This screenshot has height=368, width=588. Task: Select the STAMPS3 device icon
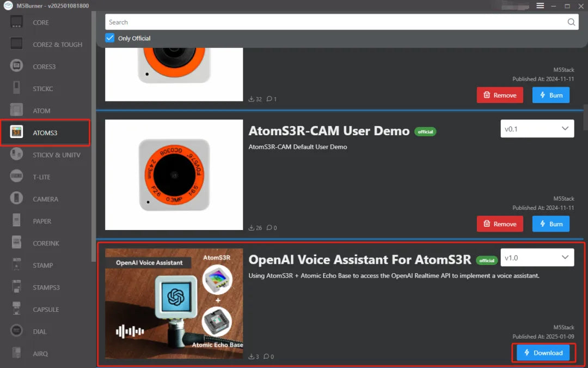[x=16, y=287]
